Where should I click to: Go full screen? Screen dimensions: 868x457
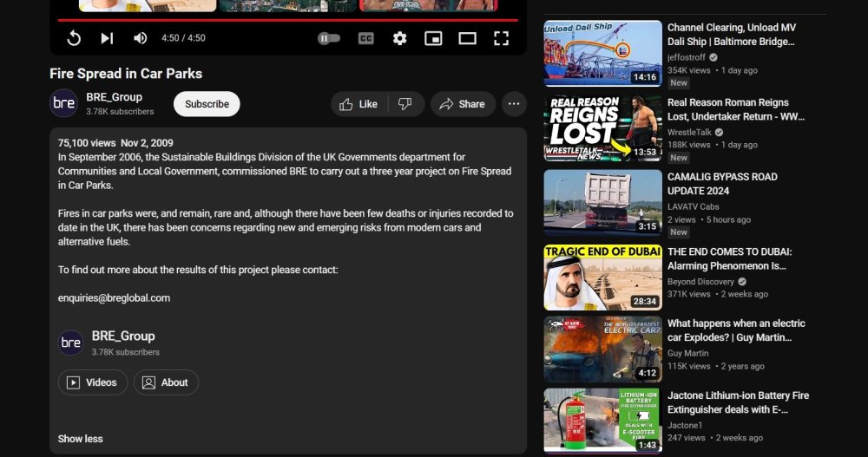pos(502,38)
